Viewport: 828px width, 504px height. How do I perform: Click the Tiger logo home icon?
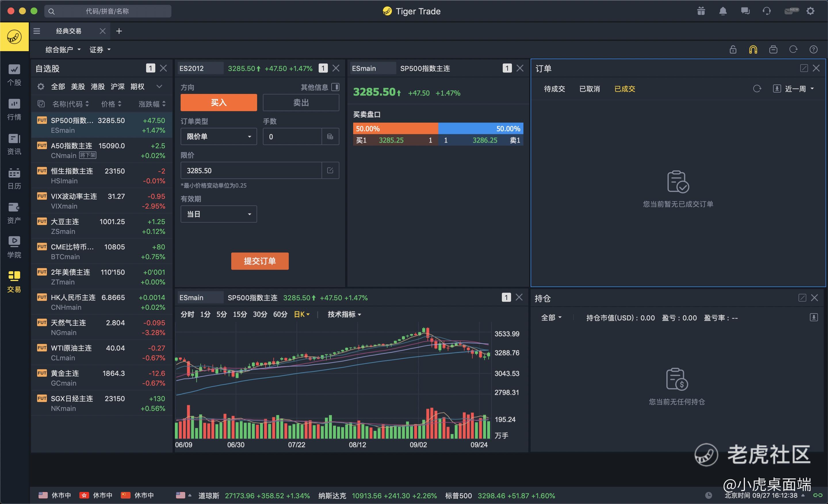click(14, 37)
